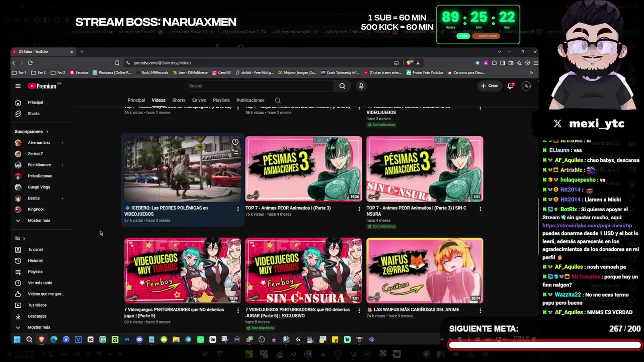Open options for LAS WAIFUS MÁS CARIÑOSAS video

coord(480,310)
